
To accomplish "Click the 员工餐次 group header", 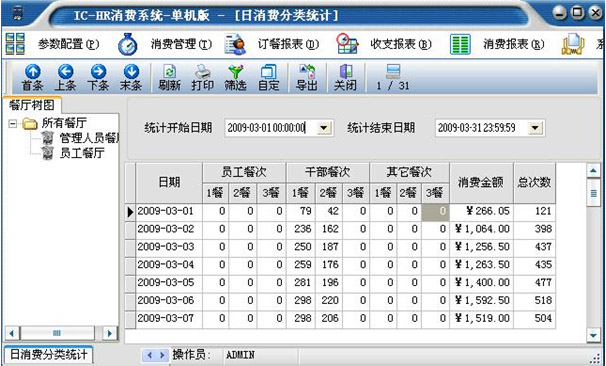I will pos(244,172).
